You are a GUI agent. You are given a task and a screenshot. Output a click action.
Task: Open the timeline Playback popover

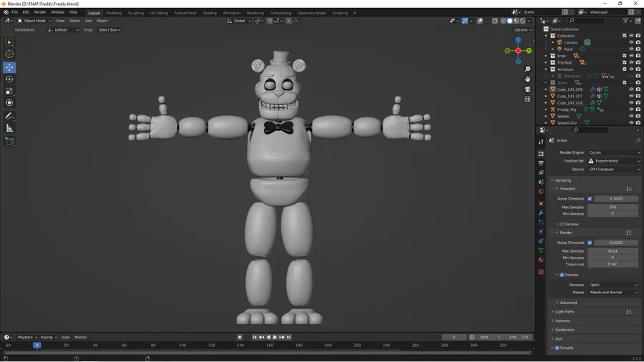27,338
